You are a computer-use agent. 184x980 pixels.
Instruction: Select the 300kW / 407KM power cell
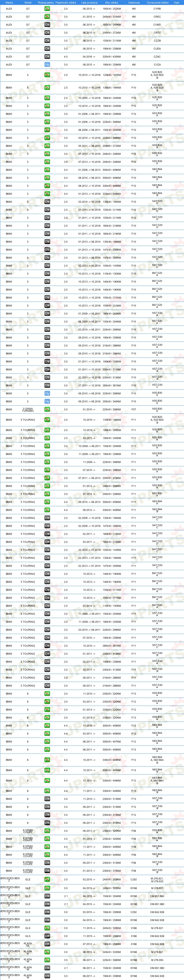tap(112, 742)
